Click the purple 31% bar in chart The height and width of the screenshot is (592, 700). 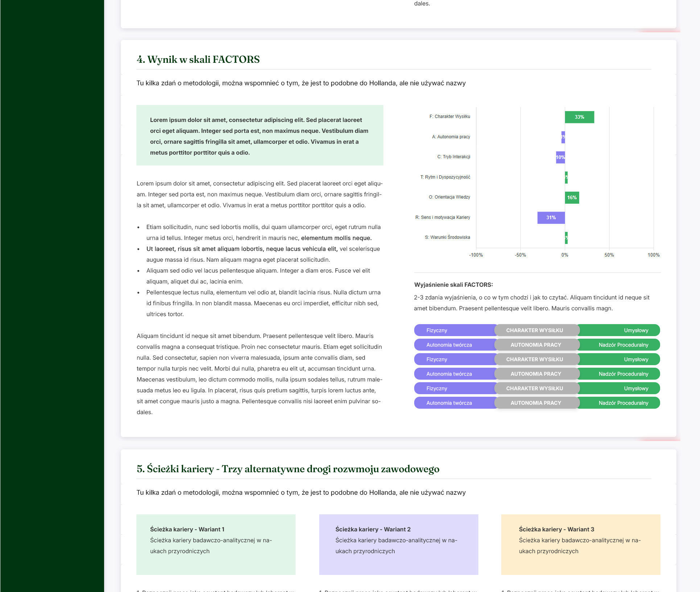pyautogui.click(x=551, y=217)
